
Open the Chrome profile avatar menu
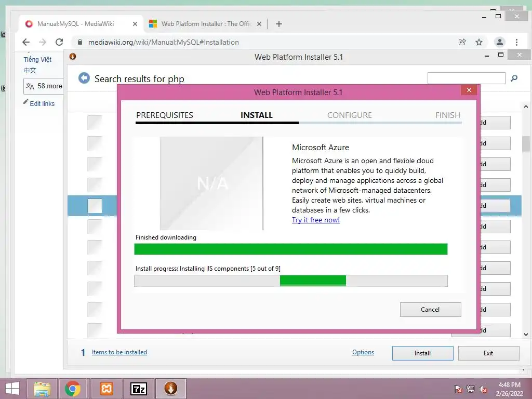pyautogui.click(x=499, y=42)
